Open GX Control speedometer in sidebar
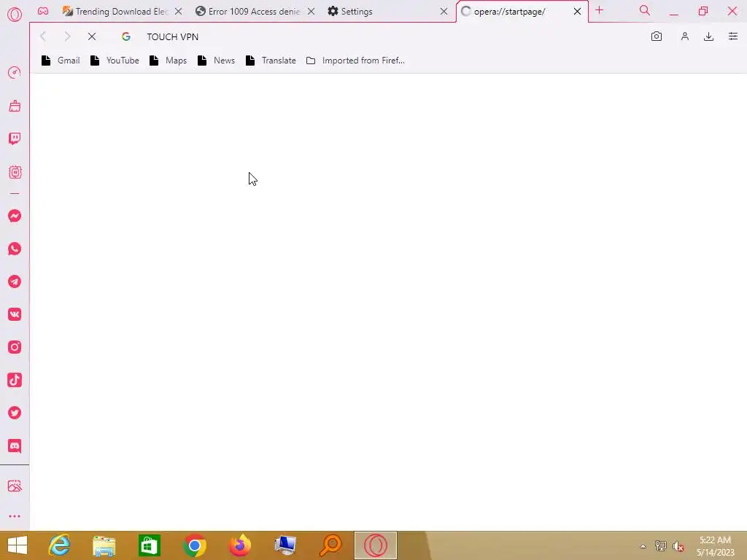The width and height of the screenshot is (747, 560). (15, 72)
